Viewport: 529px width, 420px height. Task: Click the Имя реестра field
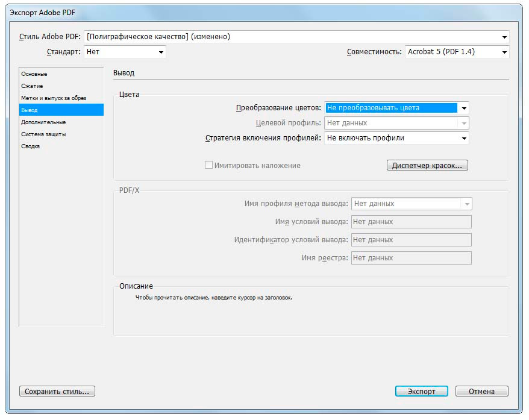[412, 258]
